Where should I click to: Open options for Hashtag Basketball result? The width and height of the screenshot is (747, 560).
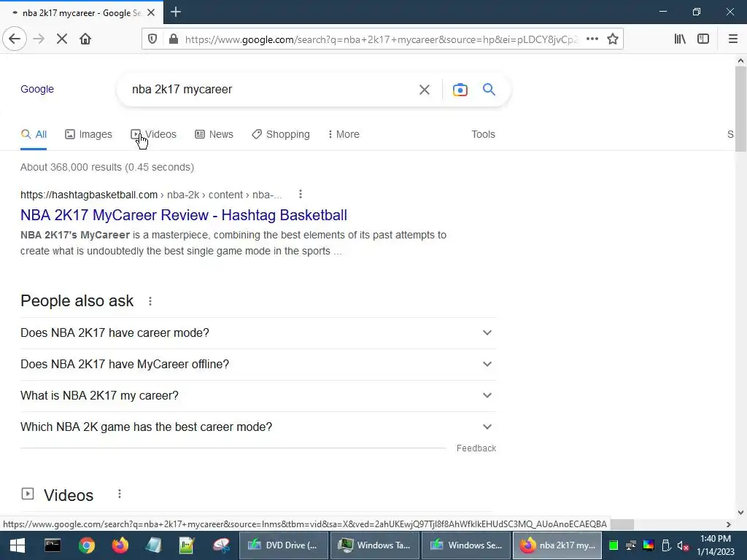pyautogui.click(x=300, y=194)
